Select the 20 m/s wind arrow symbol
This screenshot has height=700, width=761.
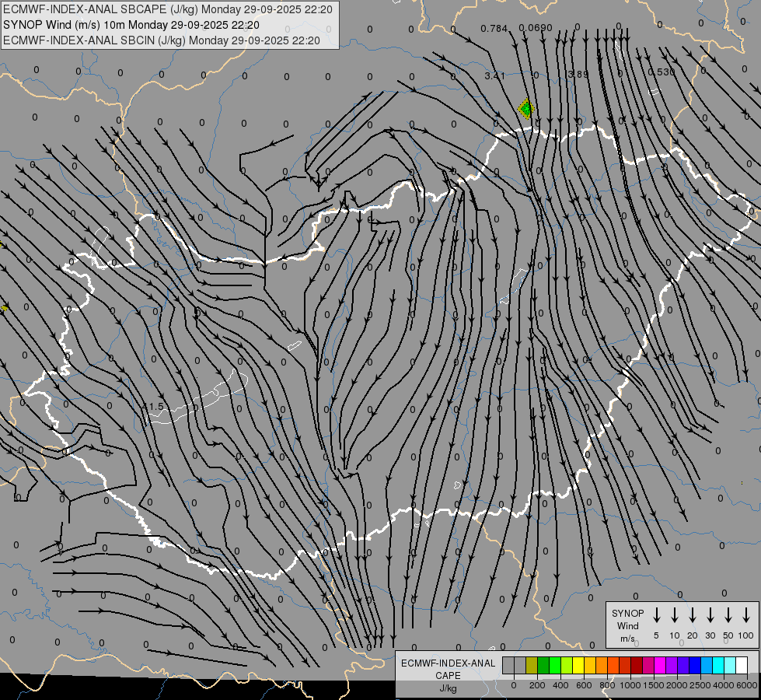click(x=693, y=615)
